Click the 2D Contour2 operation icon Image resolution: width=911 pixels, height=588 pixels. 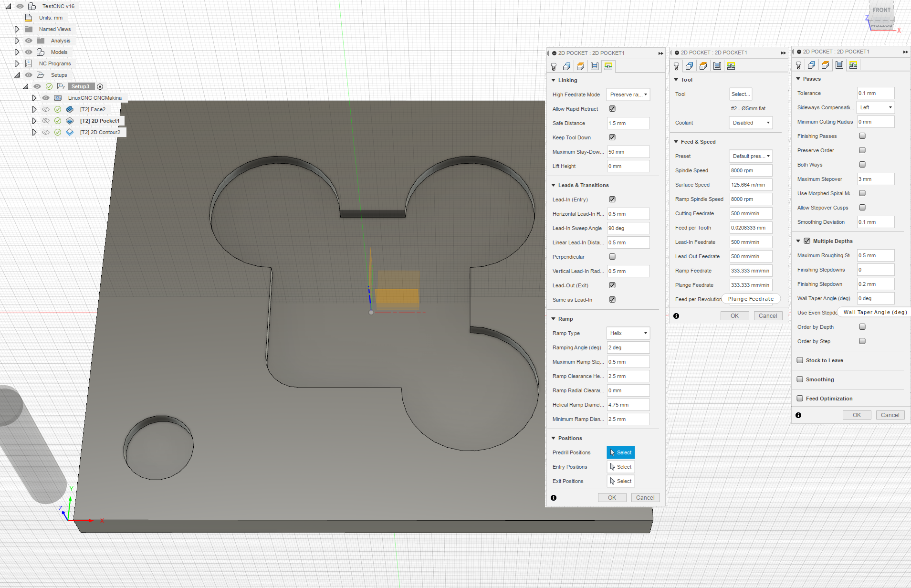point(70,132)
